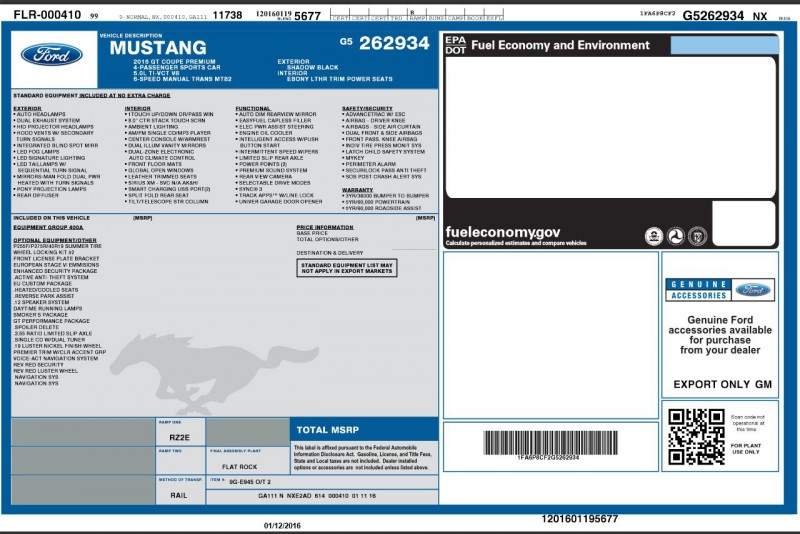This screenshot has width=800, height=534.
Task: Click the middle round seal near fueleconomy.gov
Action: 676,236
